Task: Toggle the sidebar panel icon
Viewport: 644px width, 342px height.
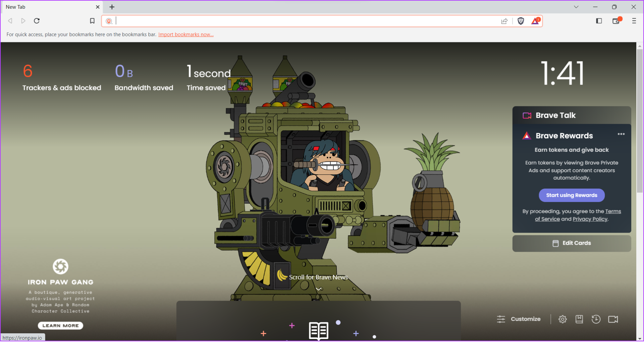Action: pyautogui.click(x=599, y=21)
